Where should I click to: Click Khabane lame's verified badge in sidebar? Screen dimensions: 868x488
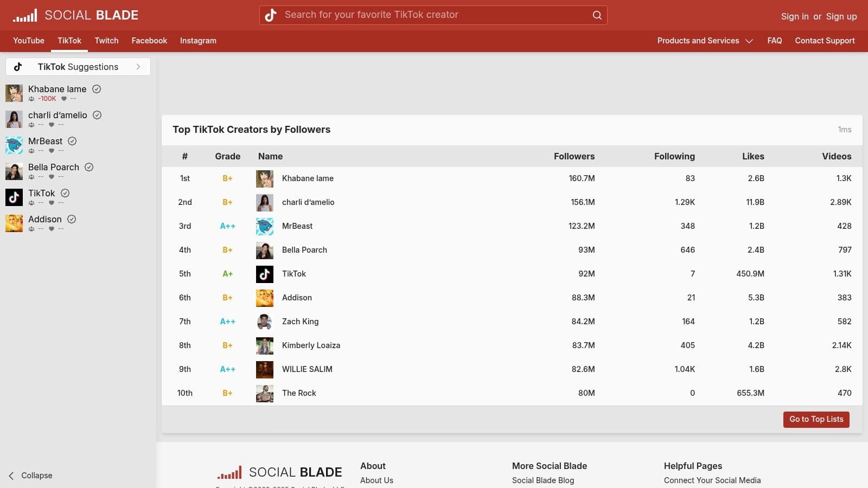[x=97, y=89]
